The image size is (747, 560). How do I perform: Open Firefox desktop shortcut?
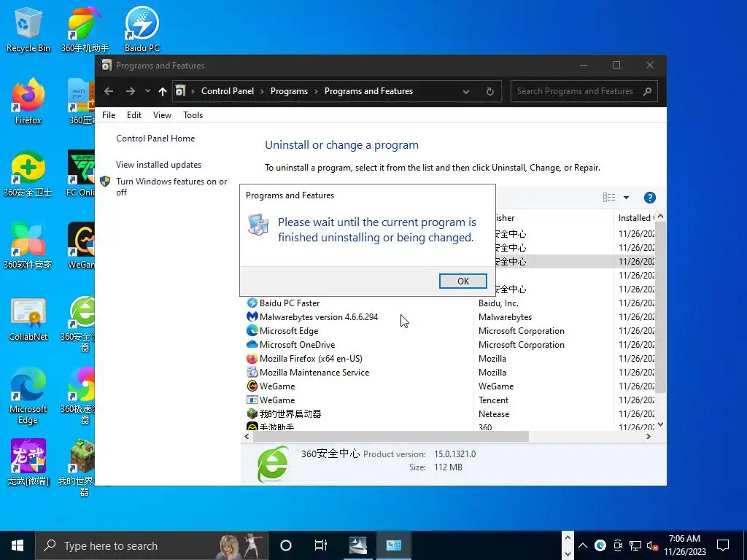28,102
